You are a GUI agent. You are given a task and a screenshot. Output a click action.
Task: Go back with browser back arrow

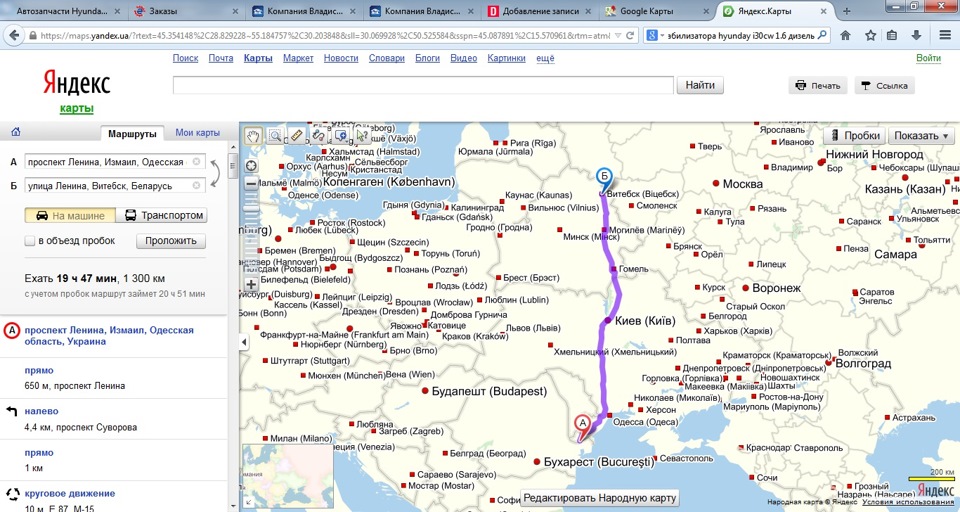[x=14, y=36]
